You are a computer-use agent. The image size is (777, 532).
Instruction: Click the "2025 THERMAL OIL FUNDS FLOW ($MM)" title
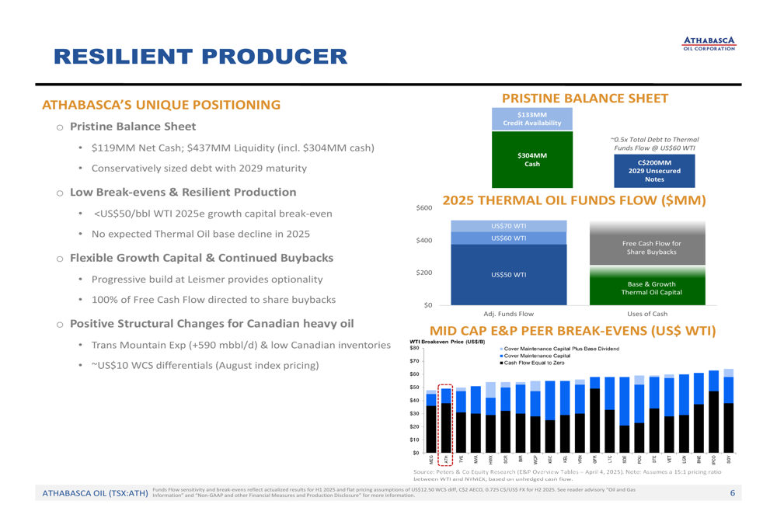574,200
